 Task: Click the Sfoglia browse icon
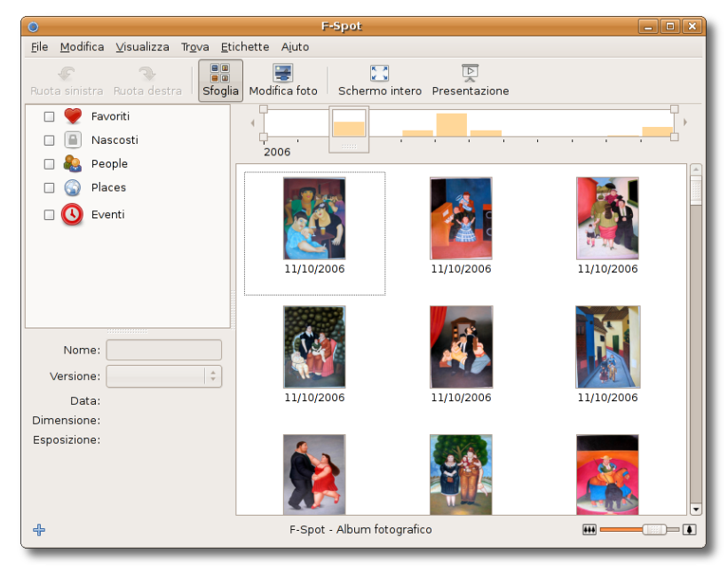[220, 74]
